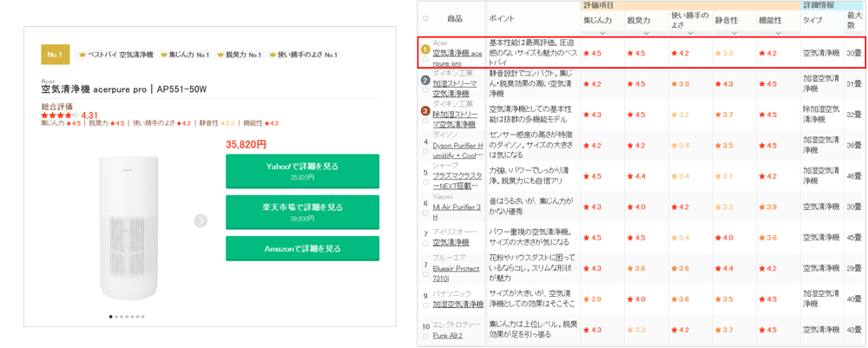This screenshot has height=348, width=868.
Task: Sort by 機能性 using its column arrow
Action: pyautogui.click(x=779, y=33)
